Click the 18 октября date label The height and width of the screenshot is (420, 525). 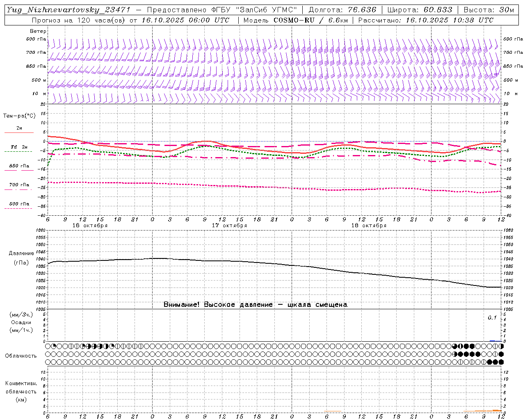coord(369,226)
